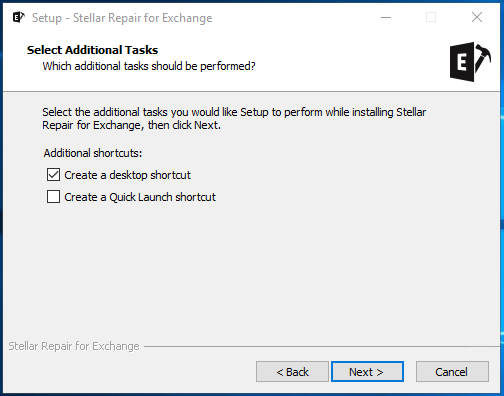Viewport: 504px width, 396px height.
Task: Click the 'Stellar Repair for Exchange' footer label
Action: pos(74,346)
